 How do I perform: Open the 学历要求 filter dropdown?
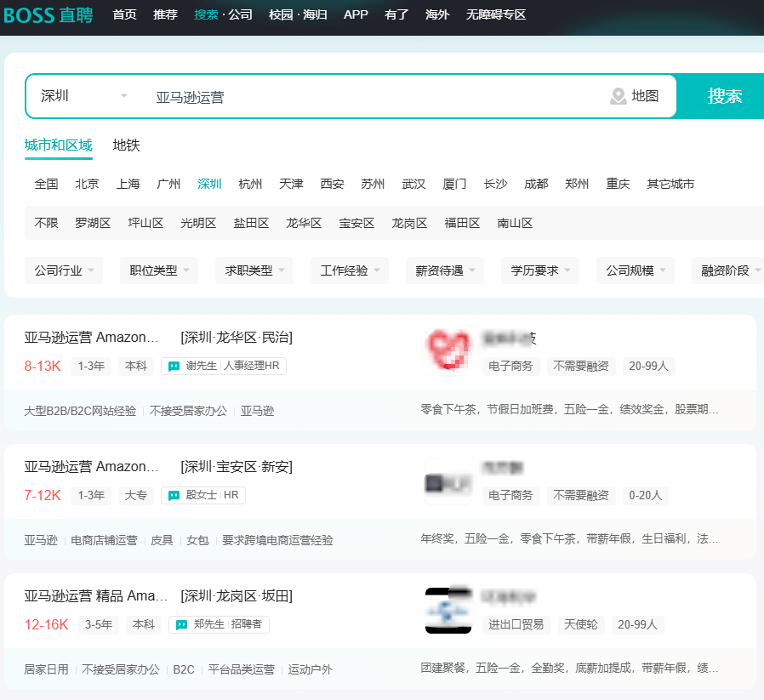(x=540, y=270)
